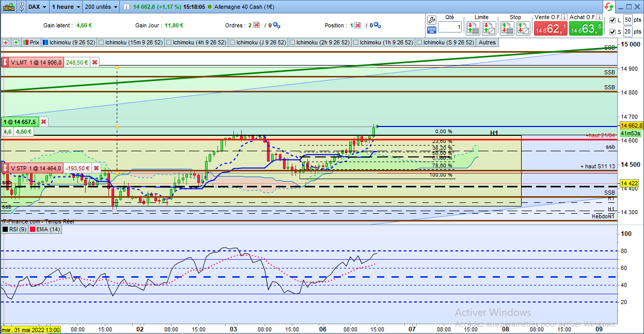The image size is (644, 334).
Task: Click the DEMO account icon
Action: (x=8, y=7)
